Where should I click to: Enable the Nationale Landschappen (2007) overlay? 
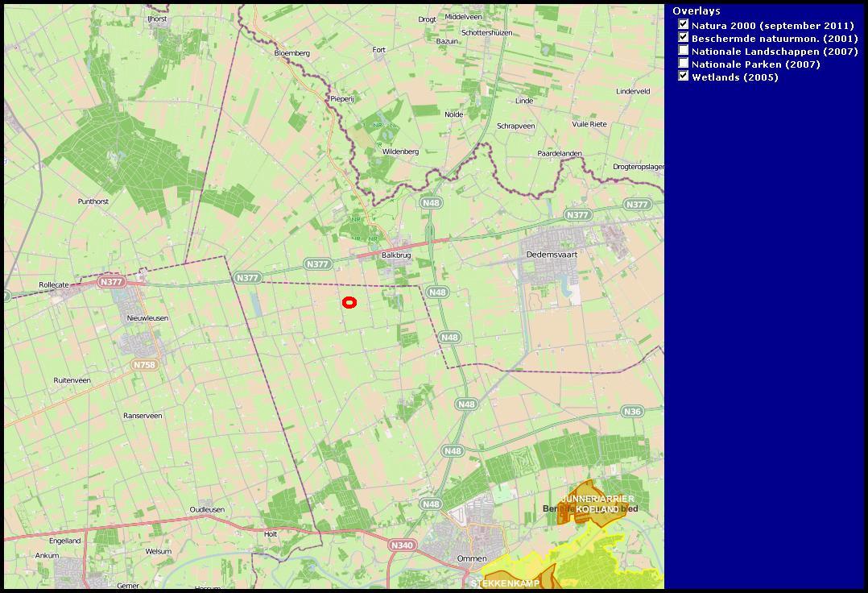[684, 51]
